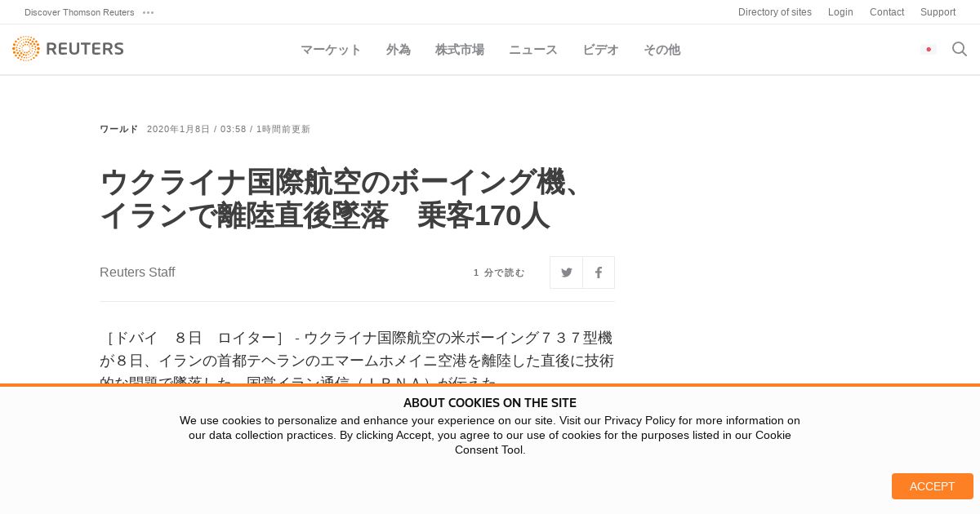
Task: Click the ワールド category label
Action: point(119,129)
